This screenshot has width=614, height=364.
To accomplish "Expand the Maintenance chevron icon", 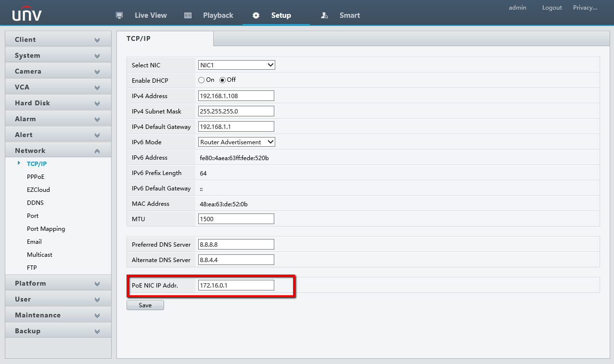I will click(x=97, y=315).
